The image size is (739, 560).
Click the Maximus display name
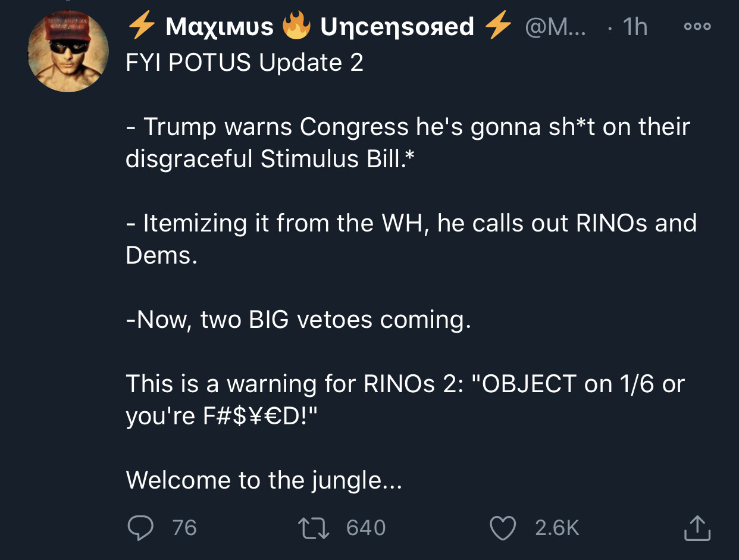click(219, 27)
